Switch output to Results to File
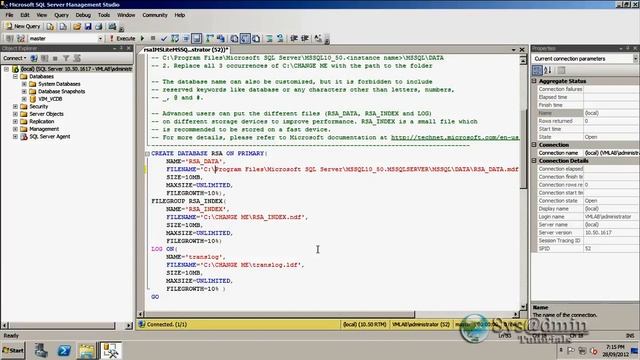 click(x=256, y=38)
